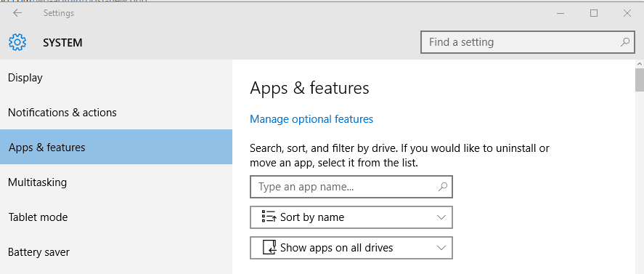Viewport: 644px width, 274px height.
Task: Open the Show apps on all drives dropdown
Action: pyautogui.click(x=351, y=248)
